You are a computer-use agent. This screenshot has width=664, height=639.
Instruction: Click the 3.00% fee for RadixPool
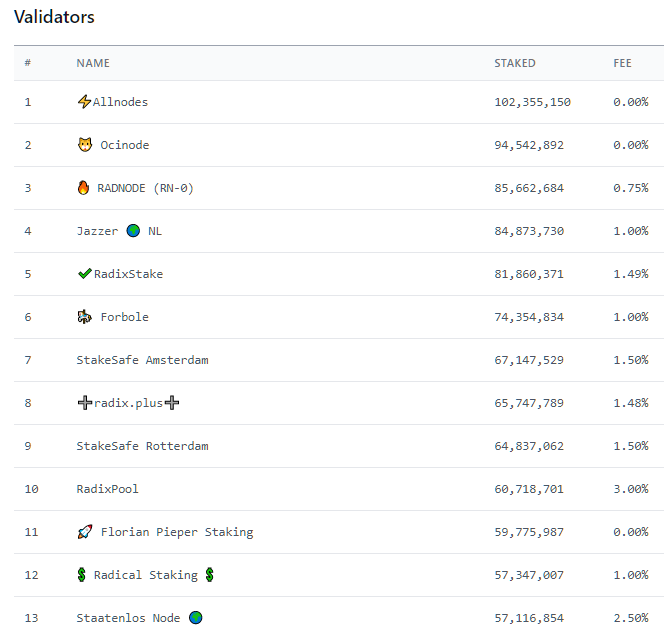631,489
